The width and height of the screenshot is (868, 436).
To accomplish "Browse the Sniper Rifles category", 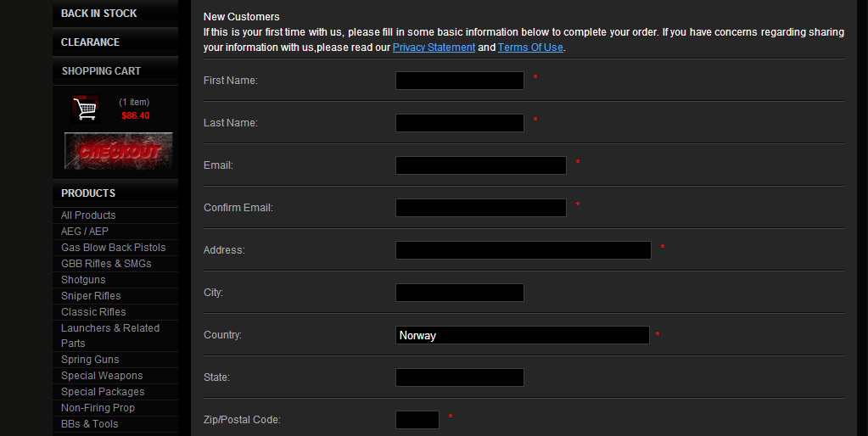I will click(91, 296).
